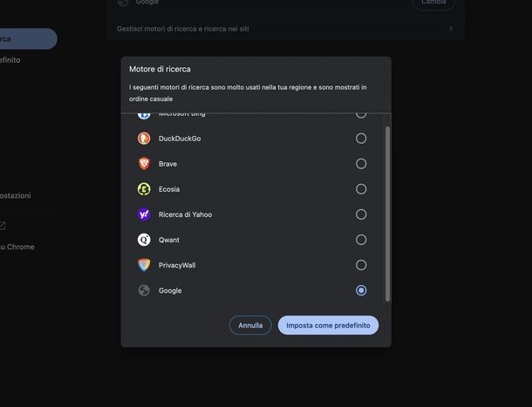Click the Brave lion icon
The image size is (532, 407).
coord(144,164)
